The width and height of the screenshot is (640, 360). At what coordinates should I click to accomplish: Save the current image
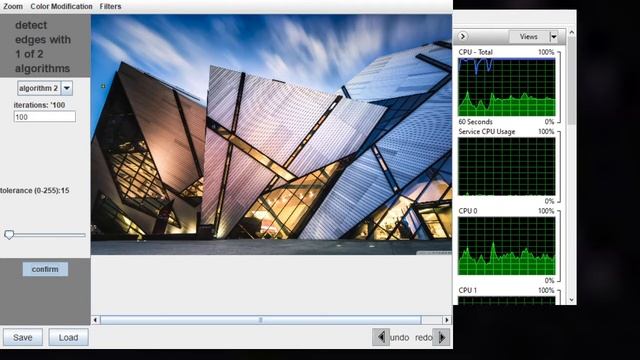[x=23, y=338]
